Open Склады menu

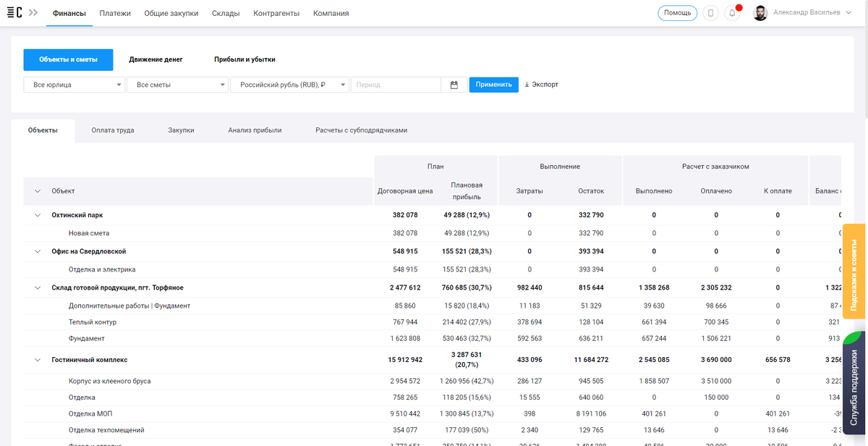(226, 13)
